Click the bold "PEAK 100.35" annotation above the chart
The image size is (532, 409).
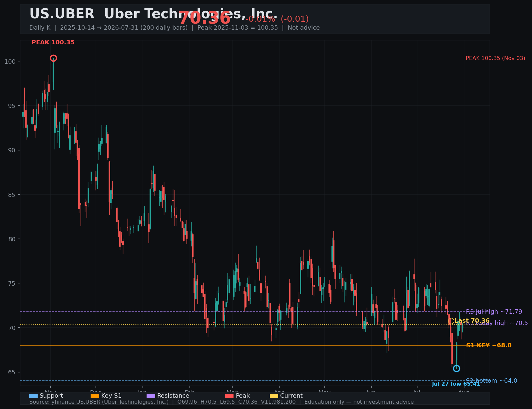53,43
